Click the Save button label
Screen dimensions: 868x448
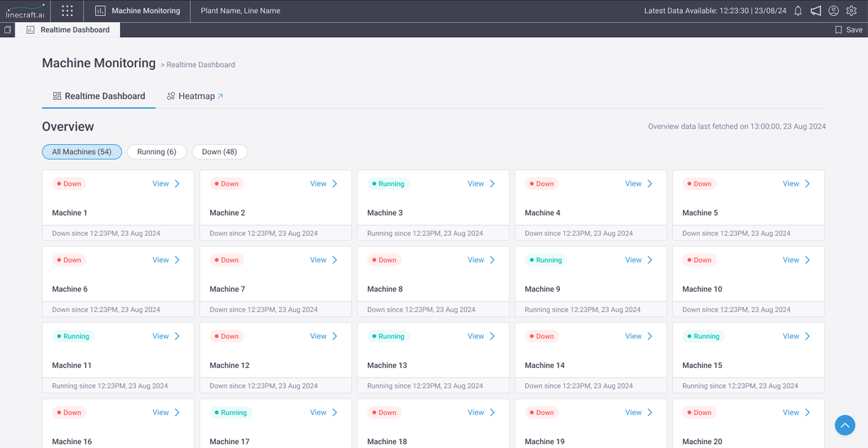(854, 30)
